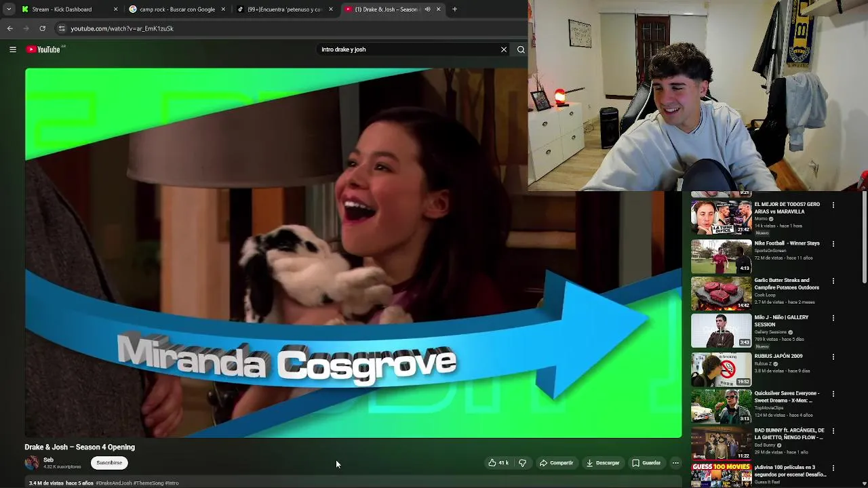The width and height of the screenshot is (868, 488).
Task: Click the #ThemeSong hashtag
Action: [x=149, y=483]
